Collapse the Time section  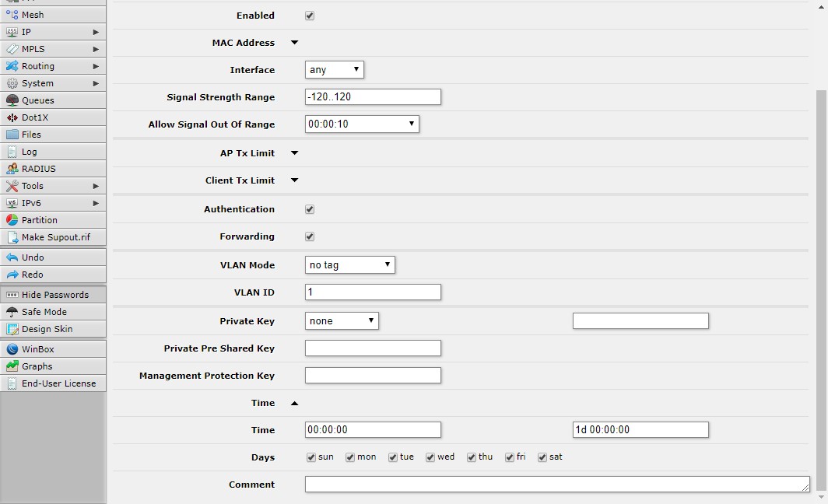pyautogui.click(x=294, y=403)
